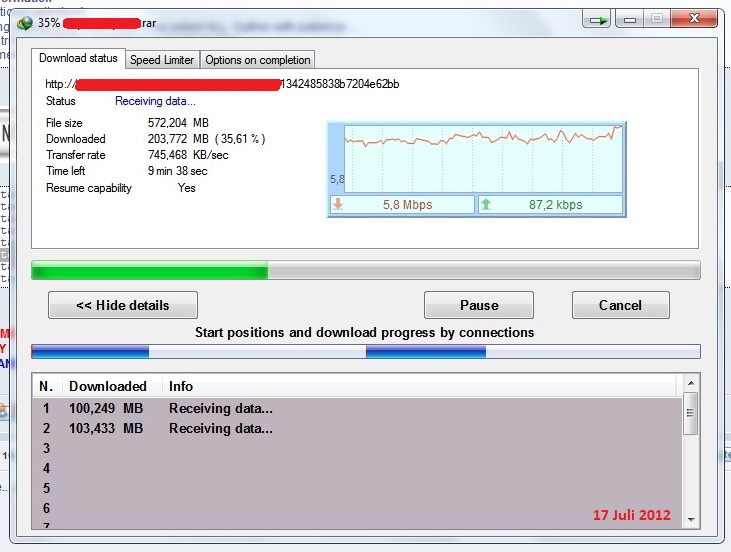Viewport: 731px width, 552px height.
Task: Click the IDM globe icon in title bar
Action: coord(25,23)
